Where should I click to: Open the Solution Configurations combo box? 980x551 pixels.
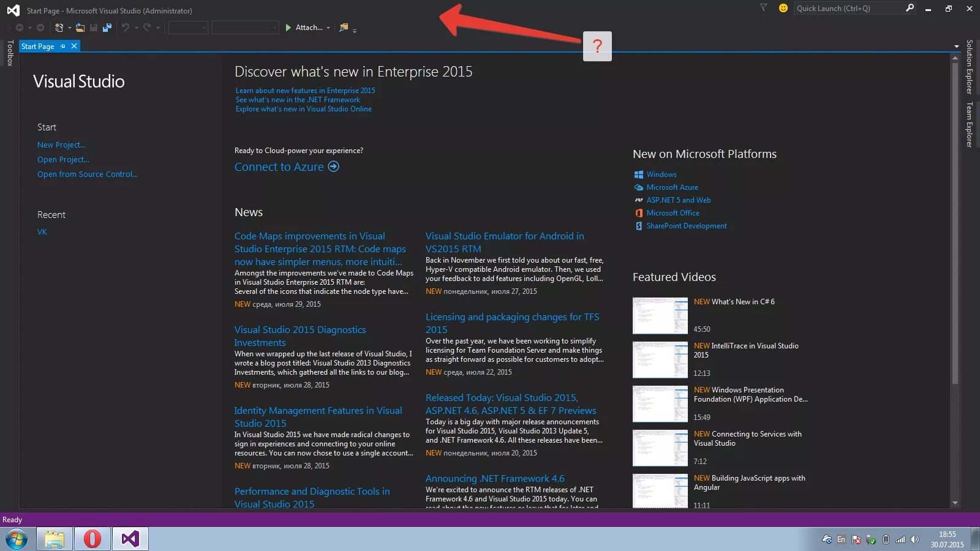[188, 28]
